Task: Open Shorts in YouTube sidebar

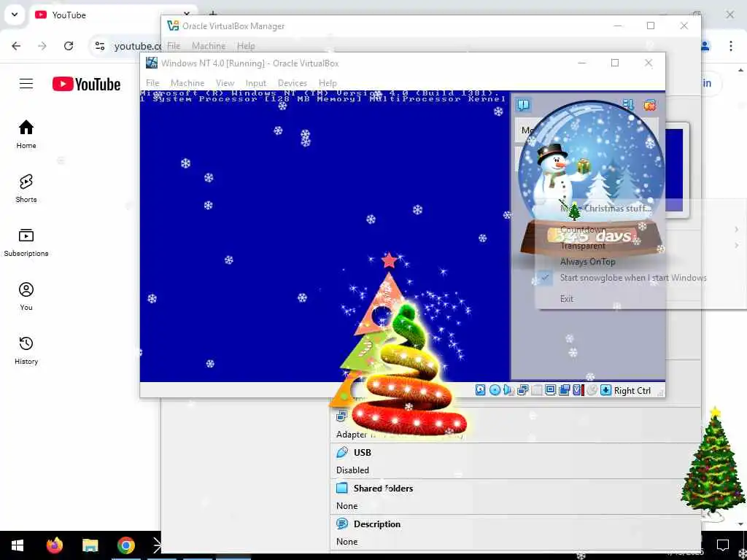Action: (26, 188)
